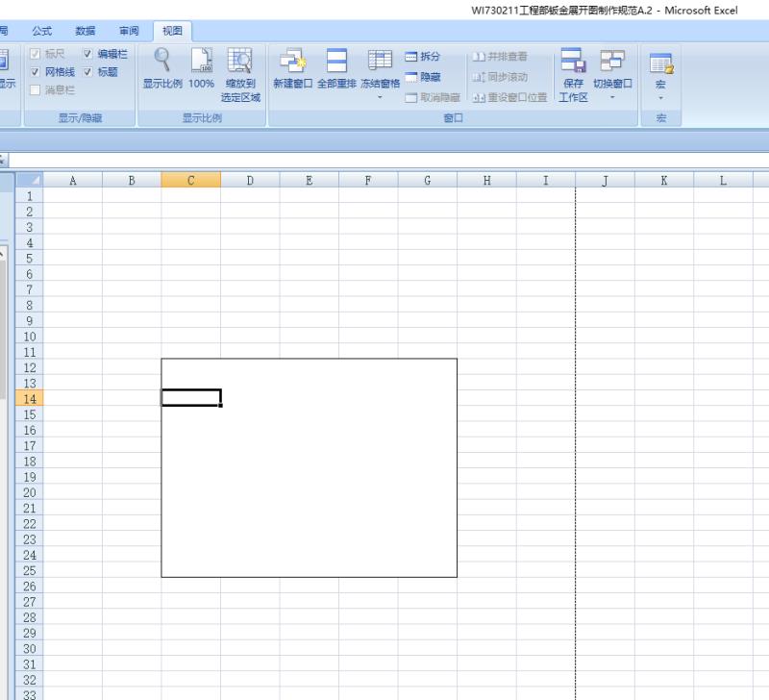Image resolution: width=769 pixels, height=700 pixels.
Task: Select column E by its header
Action: pos(309,180)
